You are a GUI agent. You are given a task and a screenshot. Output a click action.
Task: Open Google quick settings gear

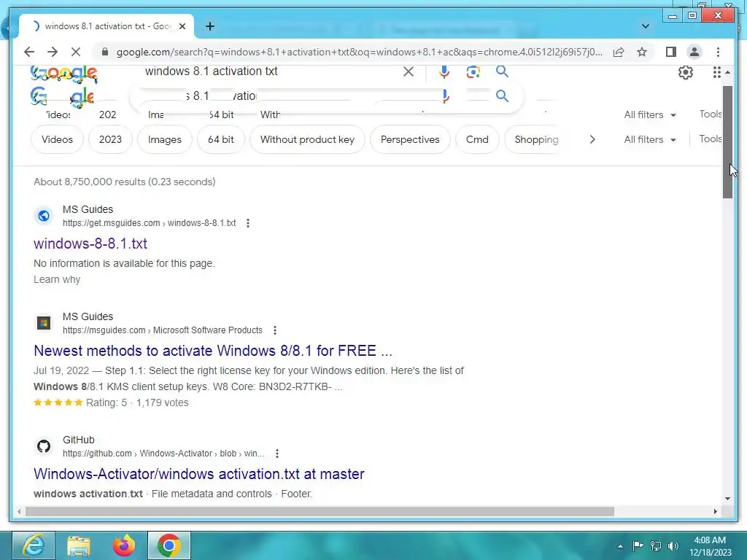686,72
